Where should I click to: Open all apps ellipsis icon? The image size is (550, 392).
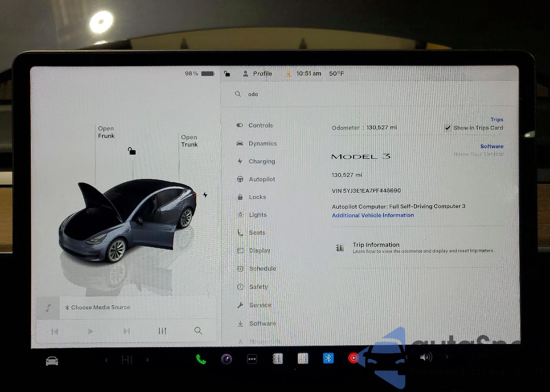pyautogui.click(x=252, y=359)
